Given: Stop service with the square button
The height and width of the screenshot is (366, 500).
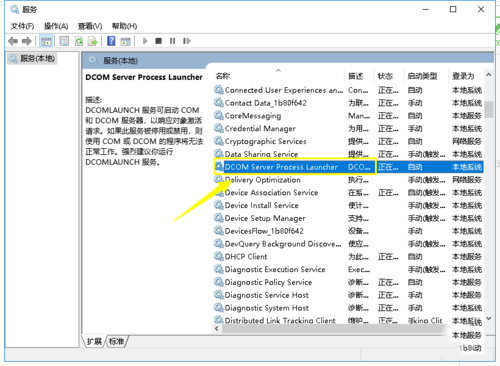Looking at the screenshot, I should (159, 41).
